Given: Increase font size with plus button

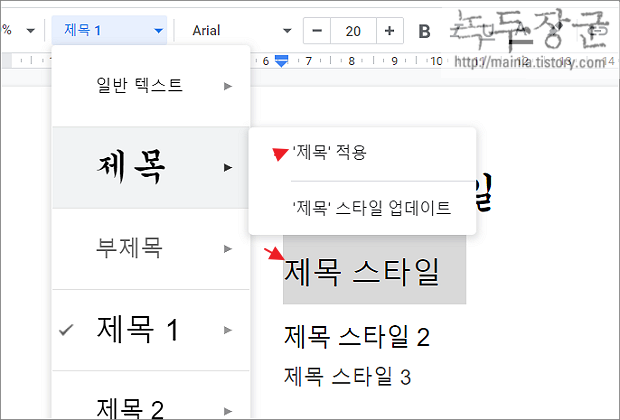Looking at the screenshot, I should point(389,30).
